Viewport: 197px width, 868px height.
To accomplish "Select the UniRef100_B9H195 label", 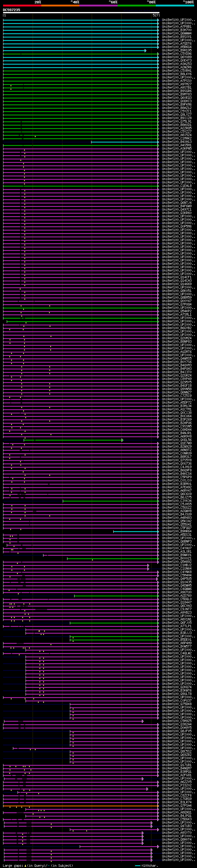I will [x=177, y=50].
